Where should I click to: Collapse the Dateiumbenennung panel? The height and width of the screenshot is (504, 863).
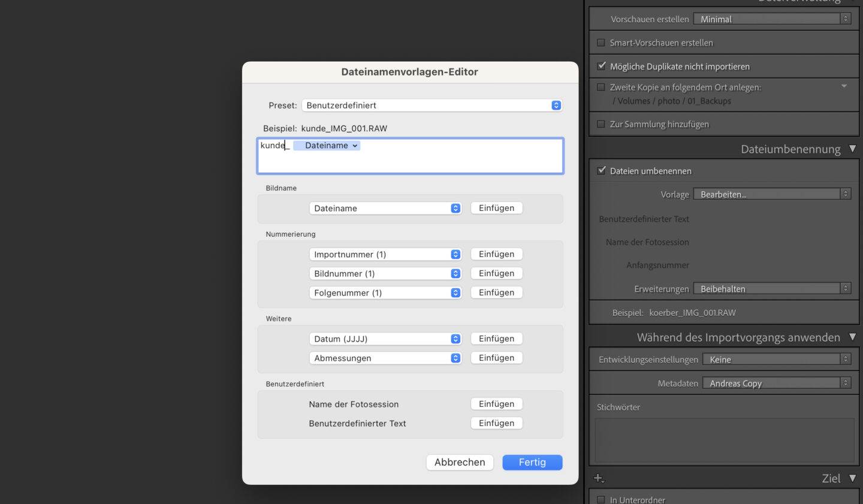tap(853, 149)
